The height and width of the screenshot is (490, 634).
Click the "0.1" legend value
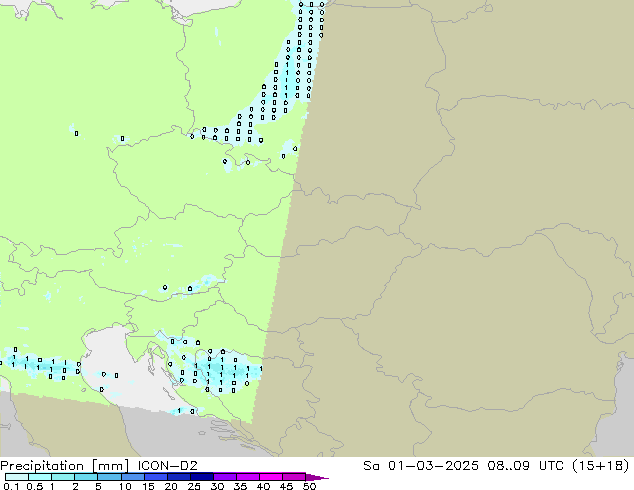(x=11, y=486)
